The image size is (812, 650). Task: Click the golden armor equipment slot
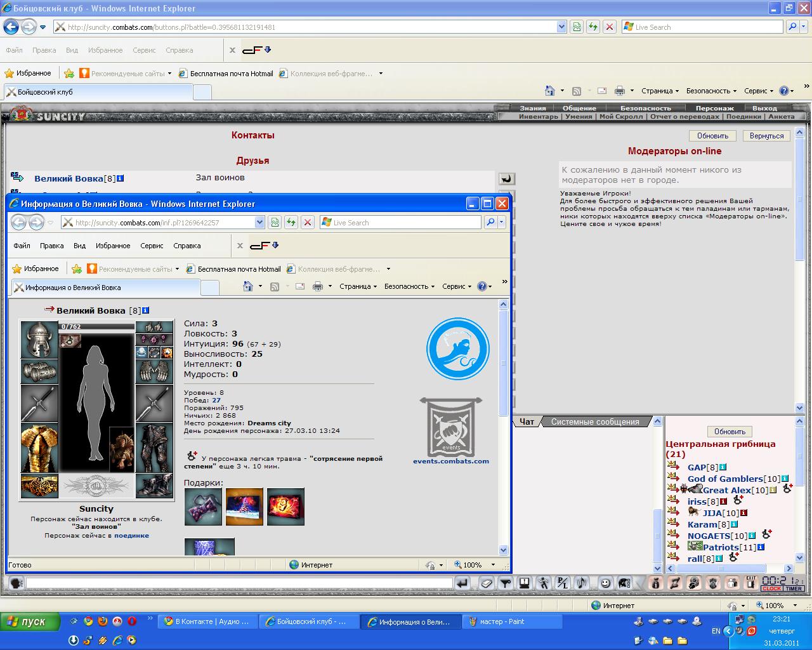click(39, 448)
